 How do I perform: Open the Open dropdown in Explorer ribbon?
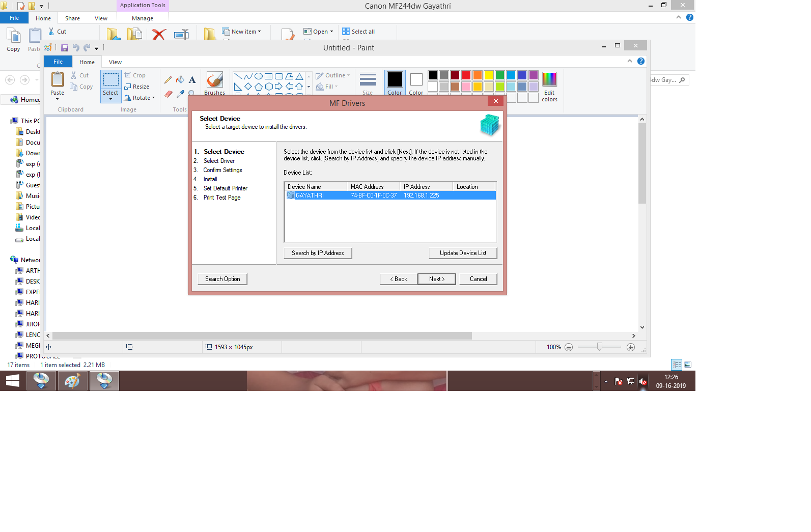[x=319, y=32]
